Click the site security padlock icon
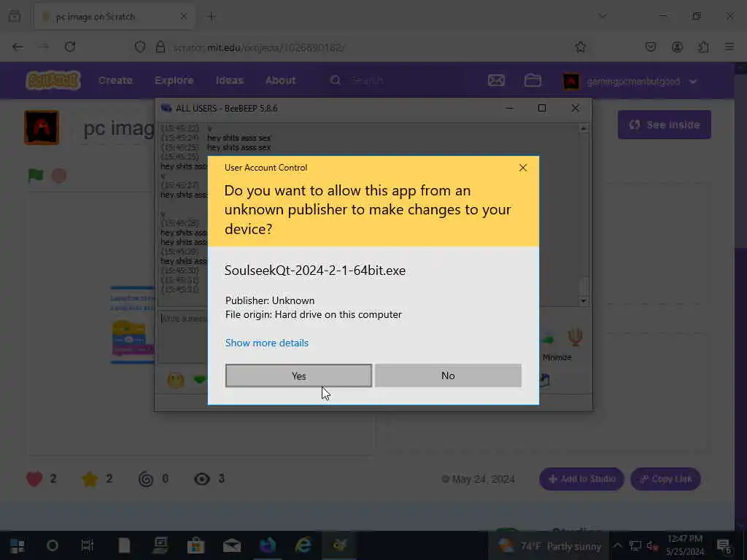The width and height of the screenshot is (747, 560). pos(160,47)
